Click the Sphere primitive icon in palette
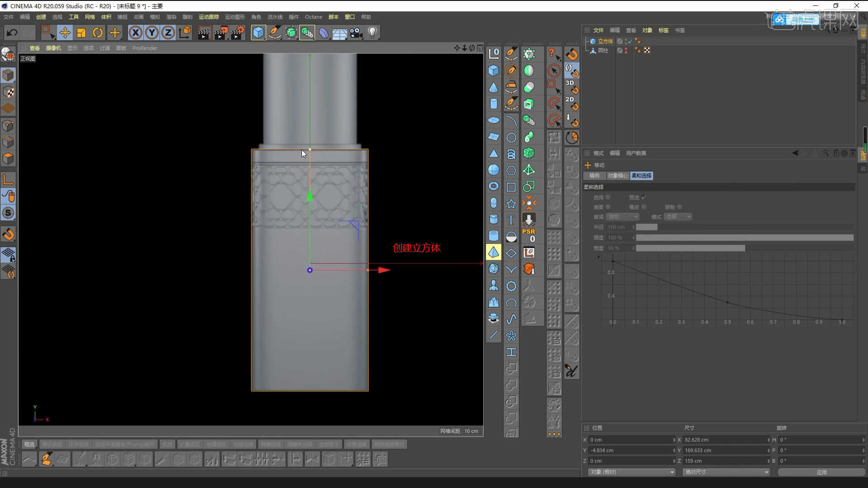Viewport: 868px width, 488px height. click(x=494, y=170)
